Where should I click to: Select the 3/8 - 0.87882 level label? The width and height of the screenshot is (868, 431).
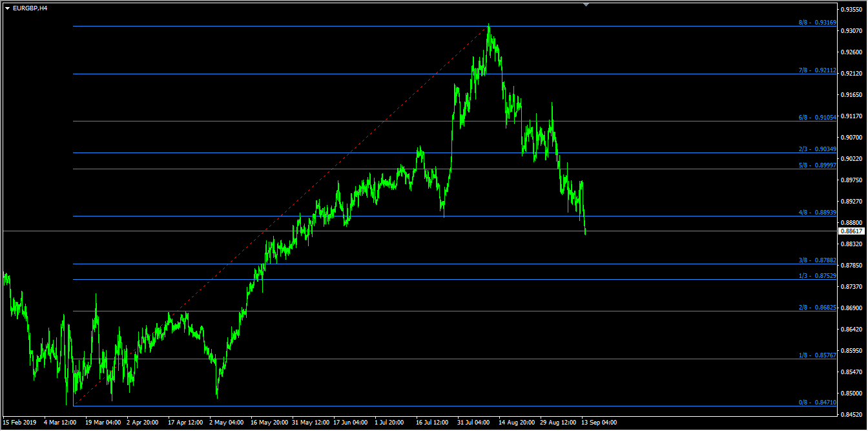(x=818, y=260)
